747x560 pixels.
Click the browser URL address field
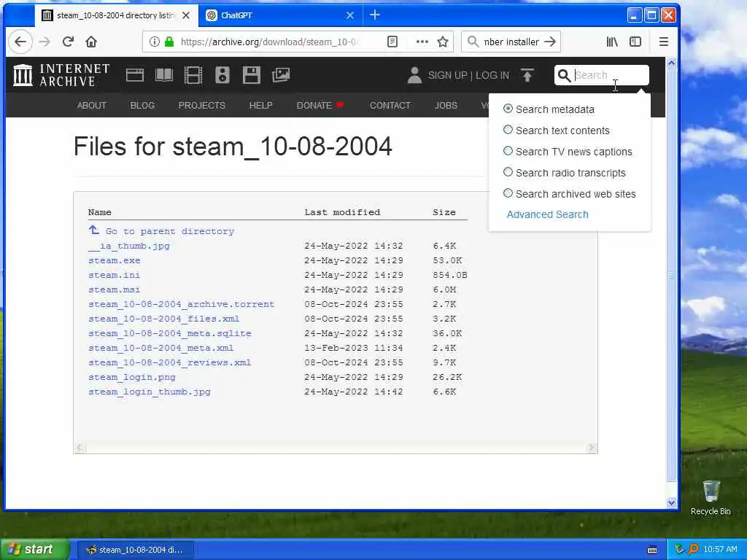coord(269,42)
